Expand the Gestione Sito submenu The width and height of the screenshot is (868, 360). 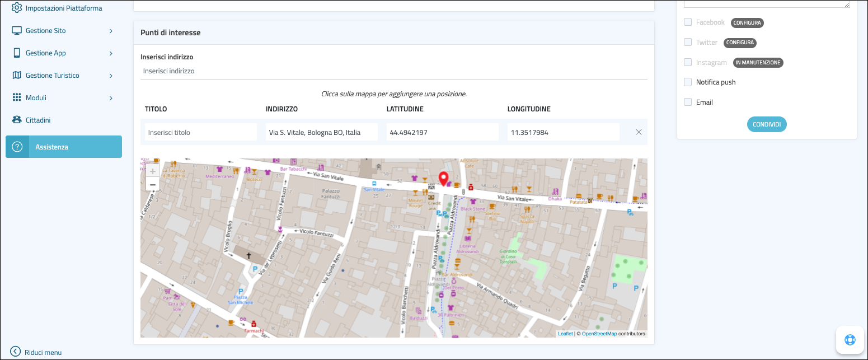coord(111,31)
